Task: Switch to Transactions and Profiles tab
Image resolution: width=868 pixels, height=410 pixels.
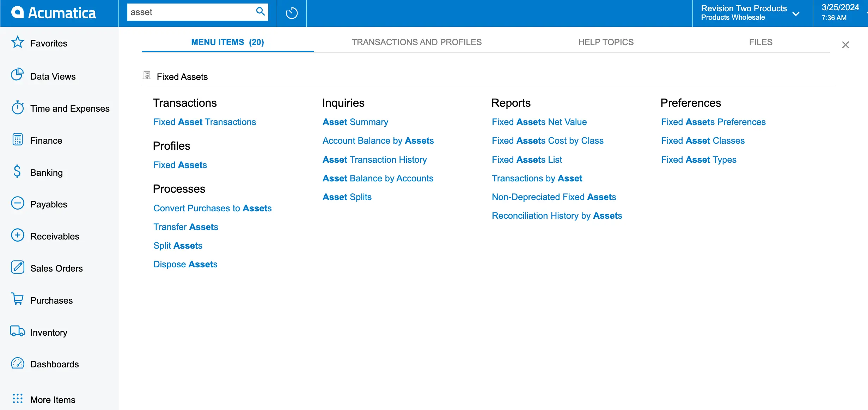Action: 416,42
